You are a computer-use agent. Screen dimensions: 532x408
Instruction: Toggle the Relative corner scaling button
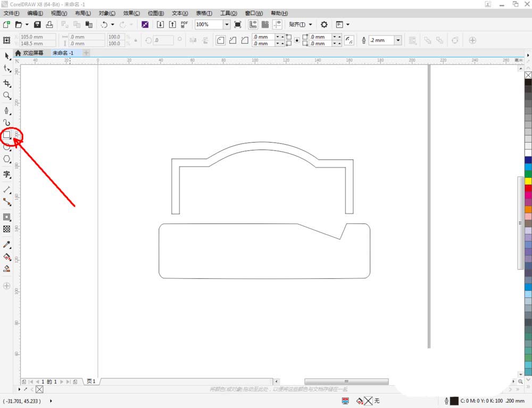point(349,40)
